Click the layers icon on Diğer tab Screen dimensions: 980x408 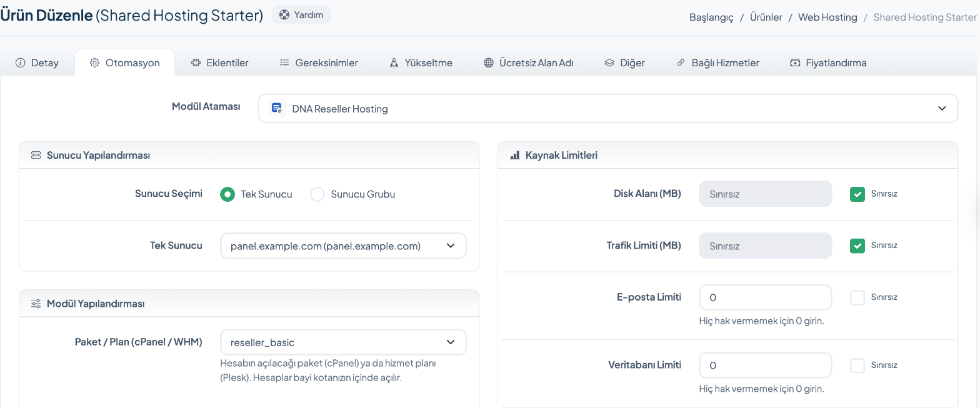[609, 62]
